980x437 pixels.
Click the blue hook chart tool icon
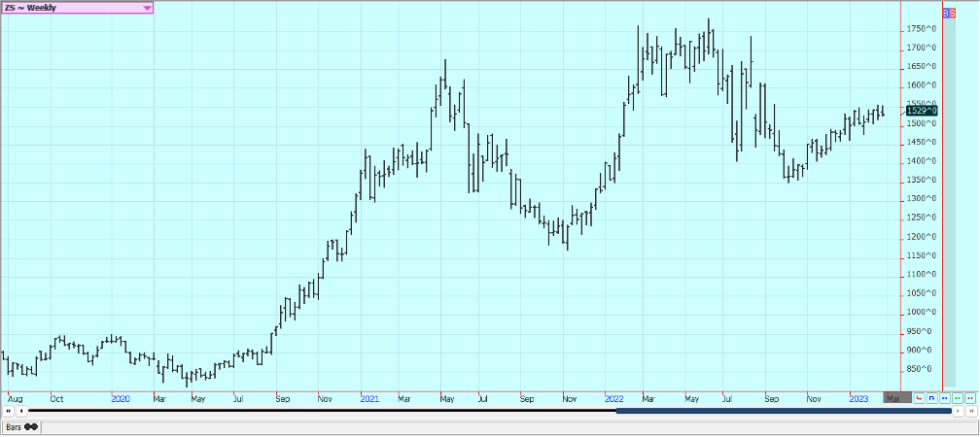pos(931,398)
